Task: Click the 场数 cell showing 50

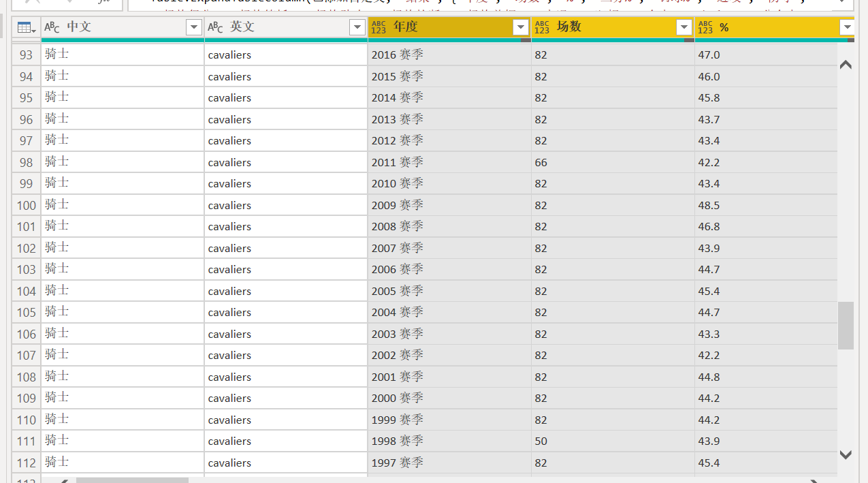Action: point(613,441)
